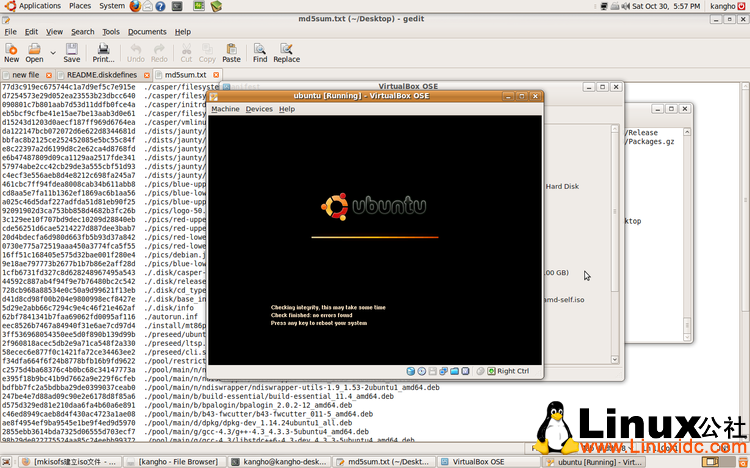Switch to the kangho File Browser taskbar item
The height and width of the screenshot is (468, 750).
174,462
